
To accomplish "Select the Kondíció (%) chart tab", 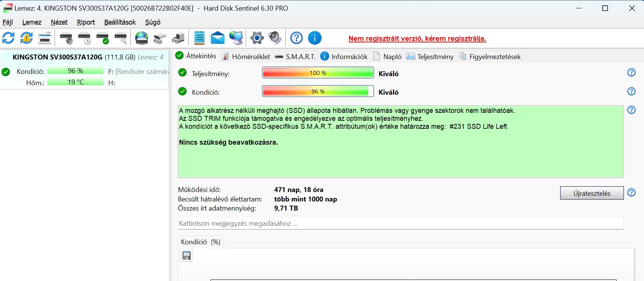I will [x=201, y=242].
